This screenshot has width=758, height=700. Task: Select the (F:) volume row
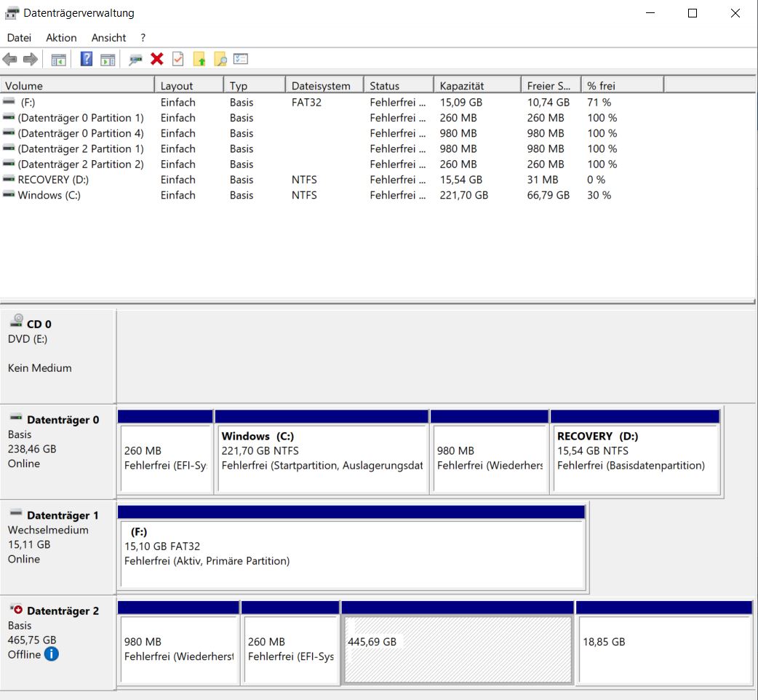[x=332, y=103]
